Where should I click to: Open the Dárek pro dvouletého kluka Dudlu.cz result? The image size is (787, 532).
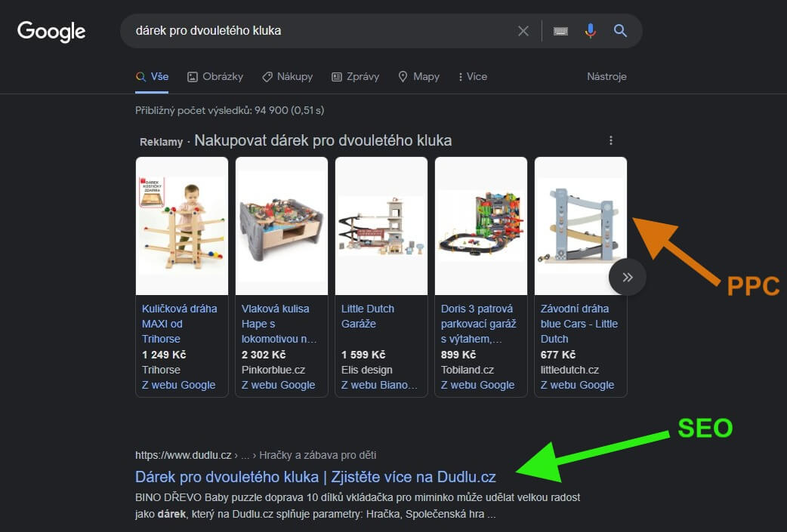click(x=316, y=477)
